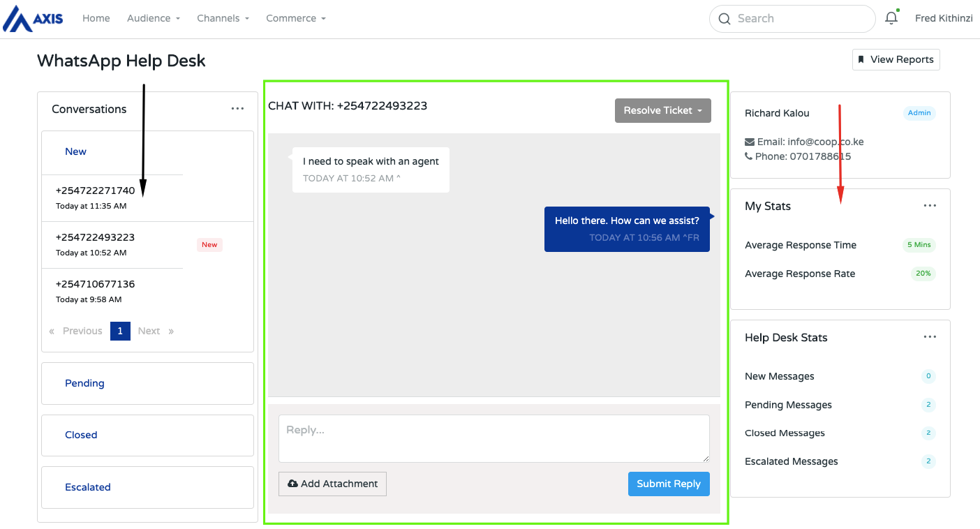This screenshot has height=529, width=980.
Task: Submit the reply message
Action: click(x=669, y=484)
